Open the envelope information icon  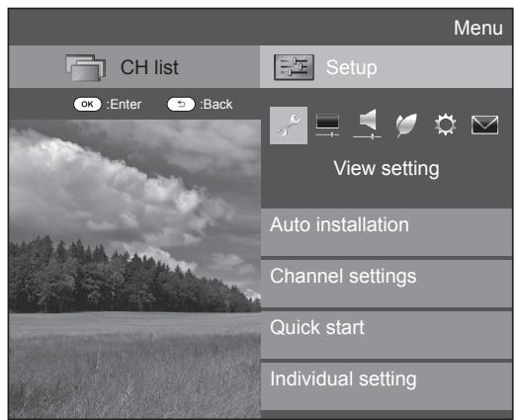(x=484, y=125)
